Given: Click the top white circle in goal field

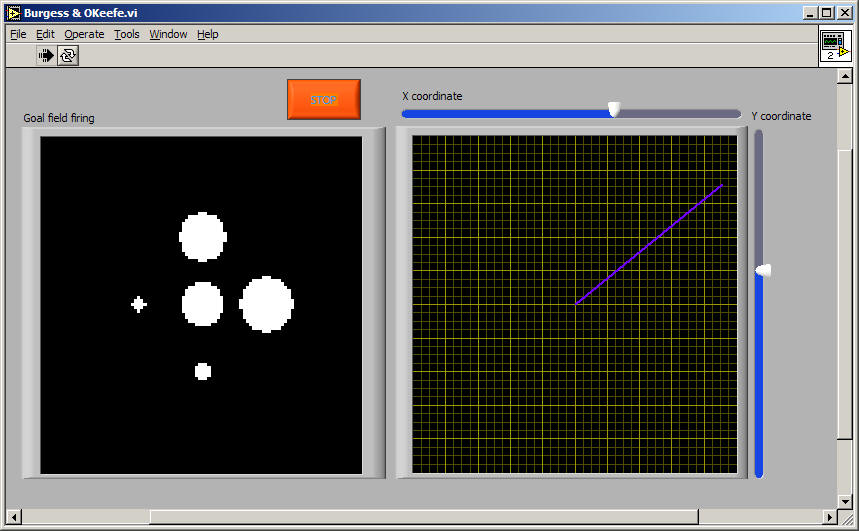Looking at the screenshot, I should tap(203, 237).
